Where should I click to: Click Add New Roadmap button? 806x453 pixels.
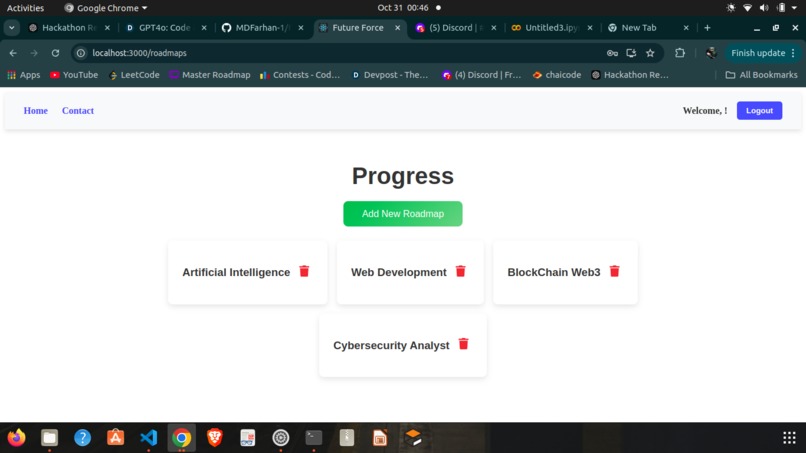pyautogui.click(x=402, y=213)
